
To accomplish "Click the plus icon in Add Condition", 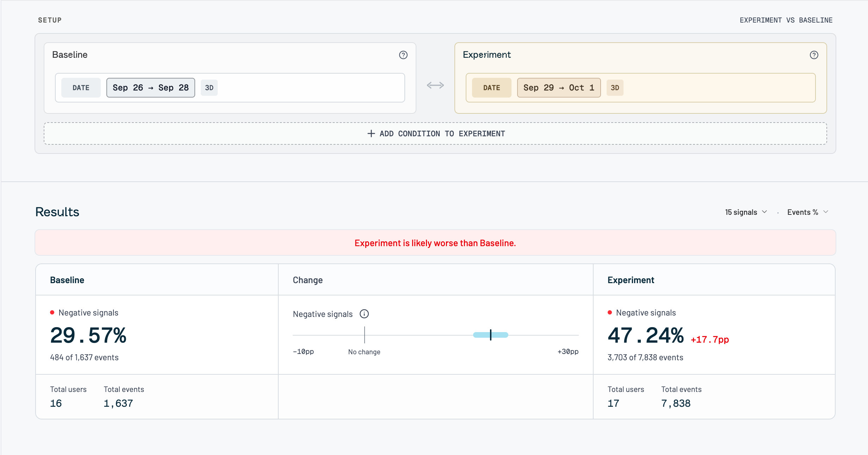I will click(x=371, y=133).
